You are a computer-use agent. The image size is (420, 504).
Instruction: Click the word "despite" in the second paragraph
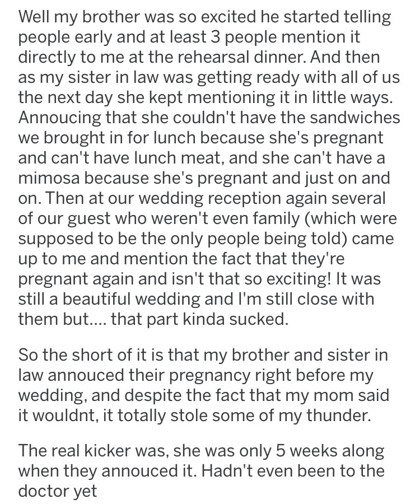[153, 396]
